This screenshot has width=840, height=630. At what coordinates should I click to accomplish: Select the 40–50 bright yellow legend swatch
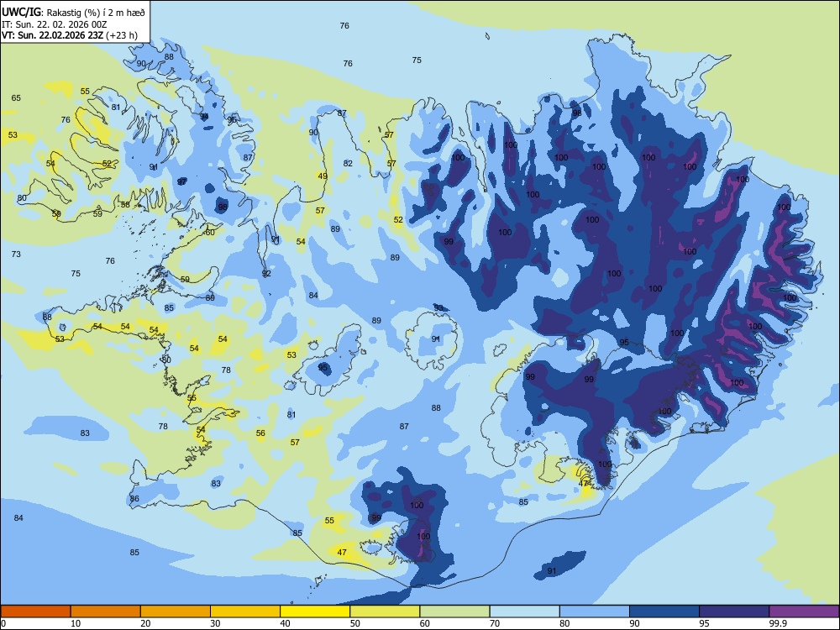click(315, 612)
